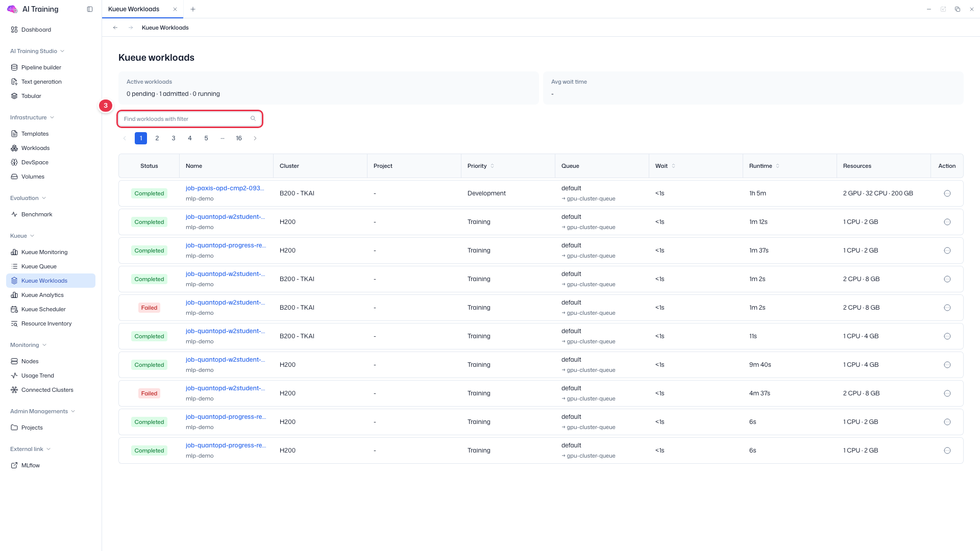
Task: Collapse the Evaluation section
Action: click(x=28, y=198)
